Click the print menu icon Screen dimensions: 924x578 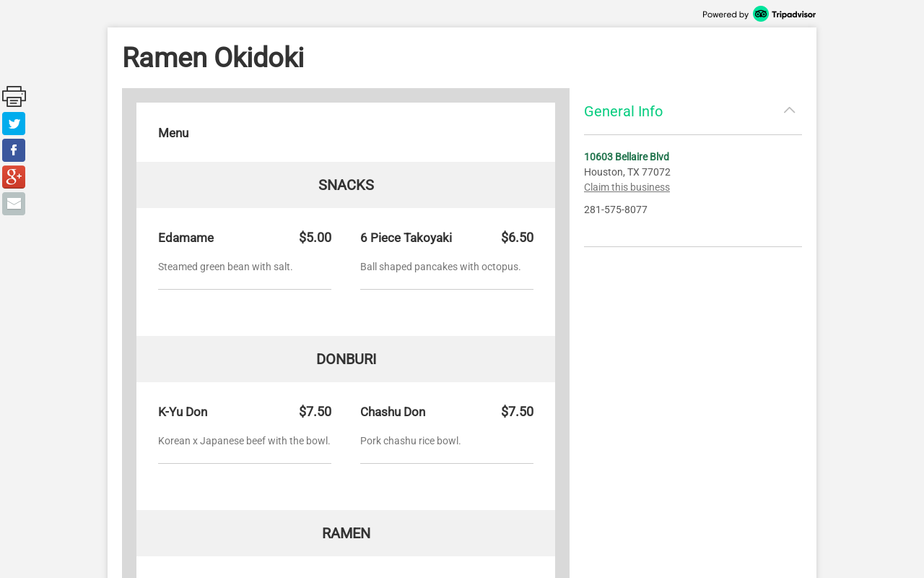pos(14,96)
